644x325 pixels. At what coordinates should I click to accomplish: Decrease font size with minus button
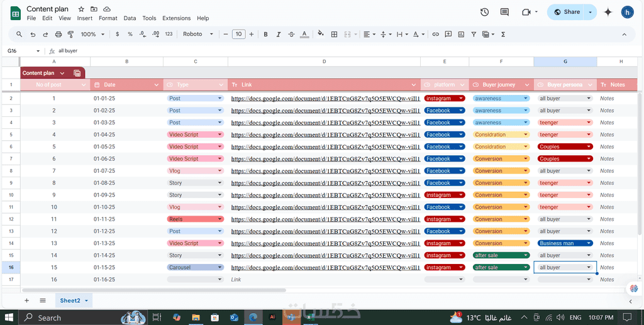click(x=226, y=35)
